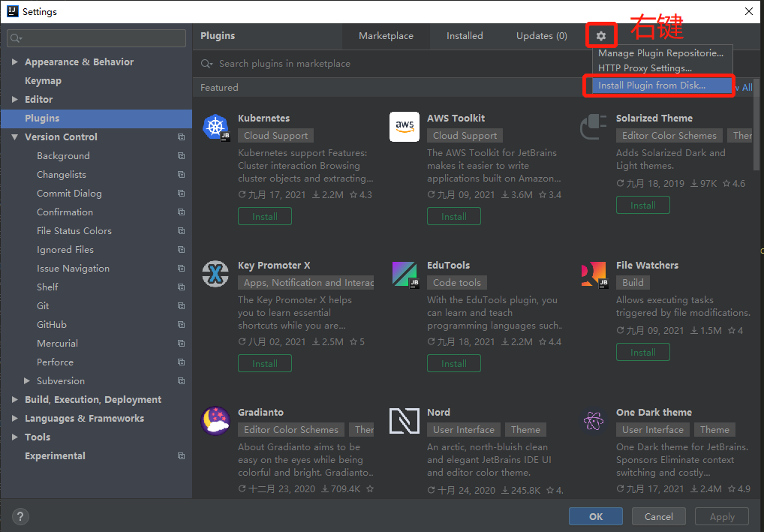764x532 pixels.
Task: Click the Gradianto plugin logo
Action: click(215, 421)
